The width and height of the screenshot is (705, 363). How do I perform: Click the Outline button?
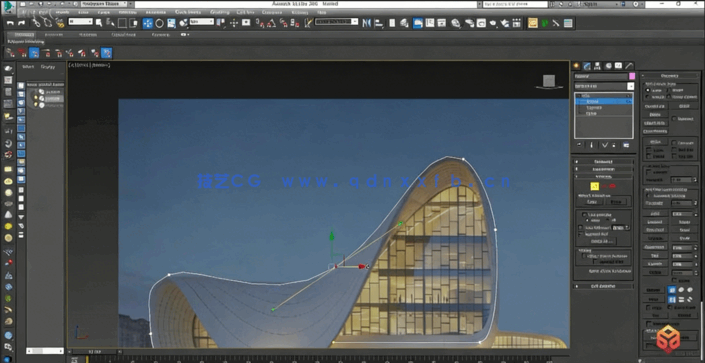(655, 273)
